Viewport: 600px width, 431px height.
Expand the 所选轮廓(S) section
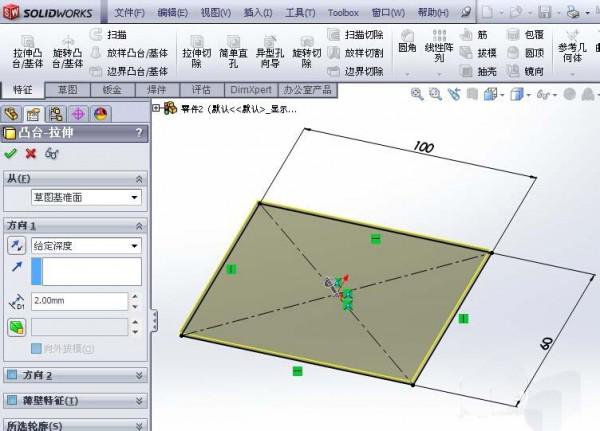pyautogui.click(x=139, y=426)
